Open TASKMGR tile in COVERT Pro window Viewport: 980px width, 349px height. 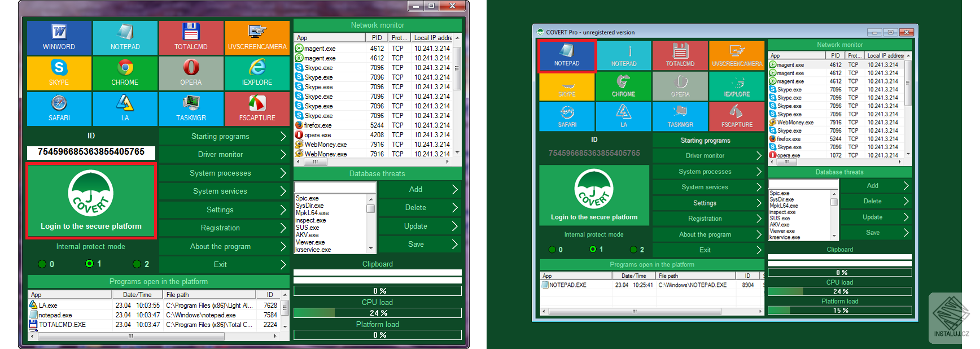click(680, 116)
